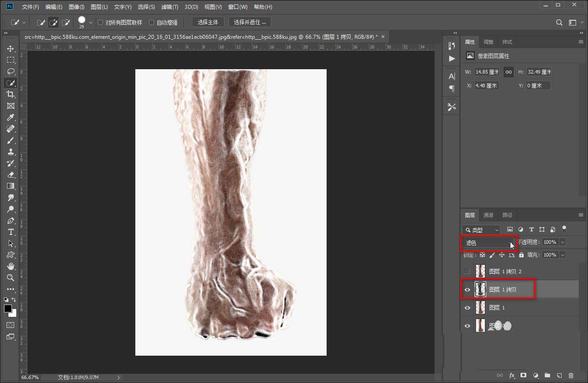Click the W width field 14.85 厘米
This screenshot has width=588, height=383.
487,72
